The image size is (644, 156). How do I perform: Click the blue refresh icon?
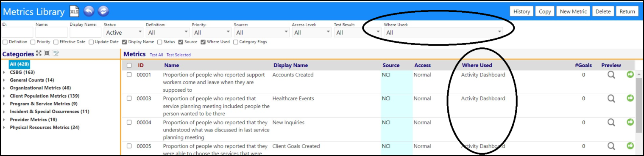[103, 11]
